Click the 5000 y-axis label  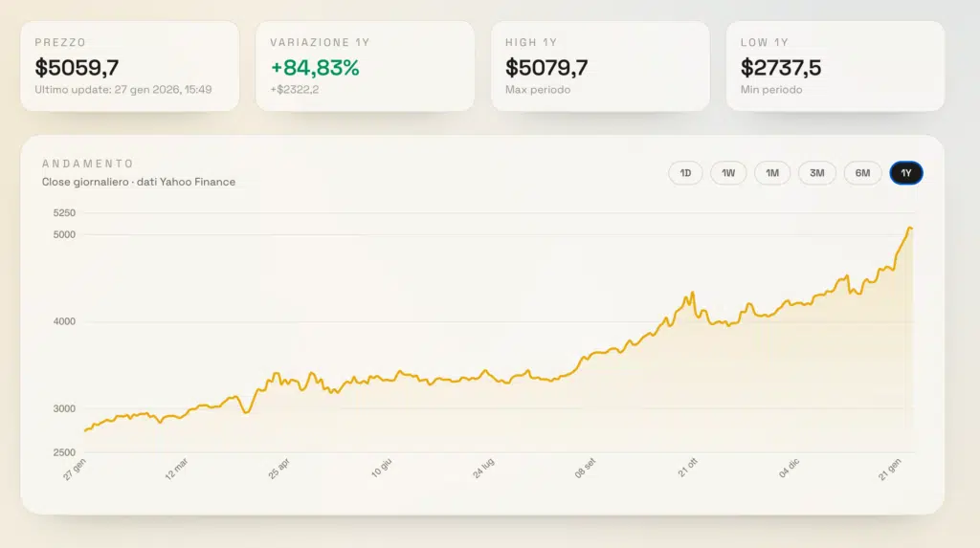[x=64, y=234]
